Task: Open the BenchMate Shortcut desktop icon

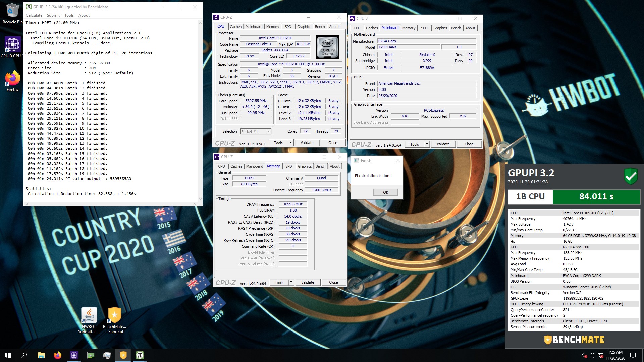Action: point(114,320)
